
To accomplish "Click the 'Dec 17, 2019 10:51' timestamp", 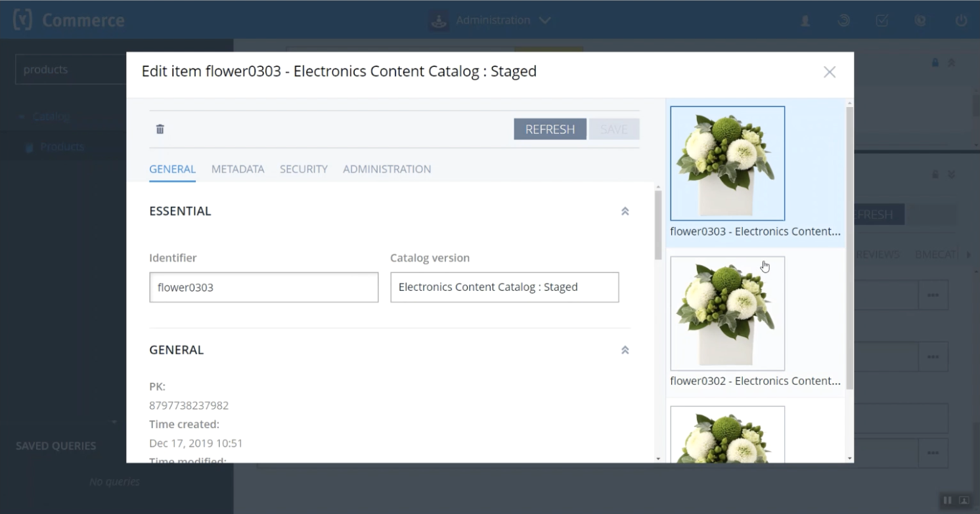I will click(196, 443).
